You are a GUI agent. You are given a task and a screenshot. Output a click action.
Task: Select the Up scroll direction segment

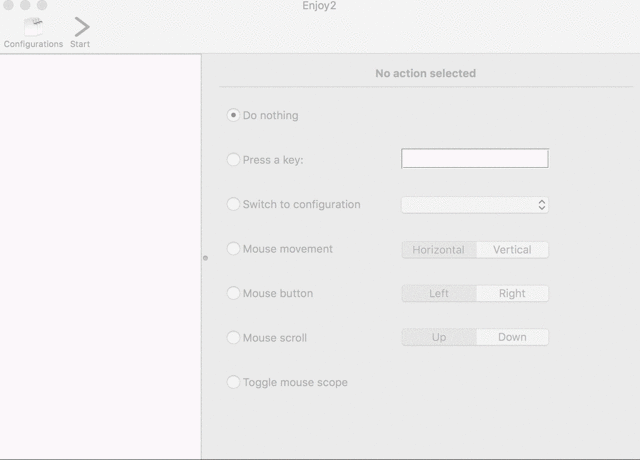coord(439,337)
